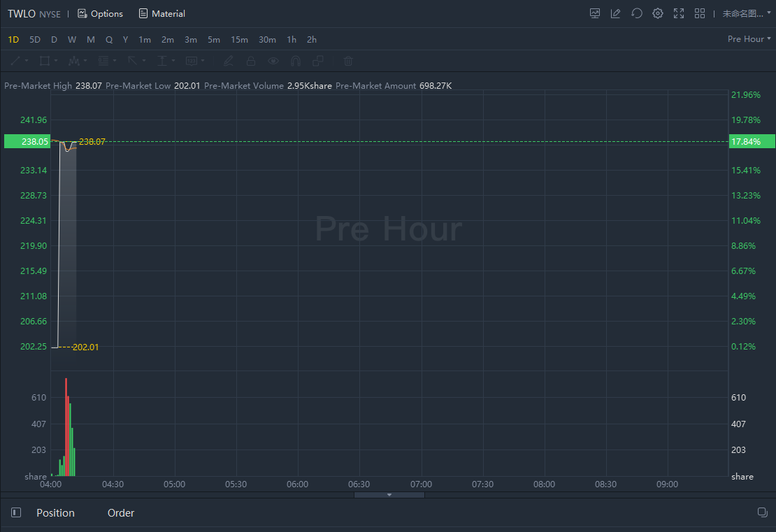Open the chart monitor display icon
Screen dimensions: 776x532
(595, 14)
